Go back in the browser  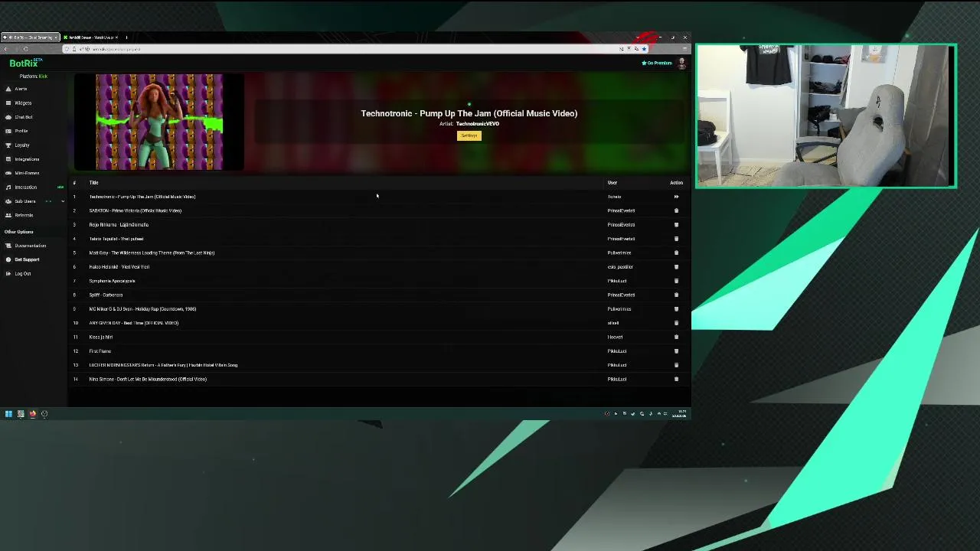point(5,49)
